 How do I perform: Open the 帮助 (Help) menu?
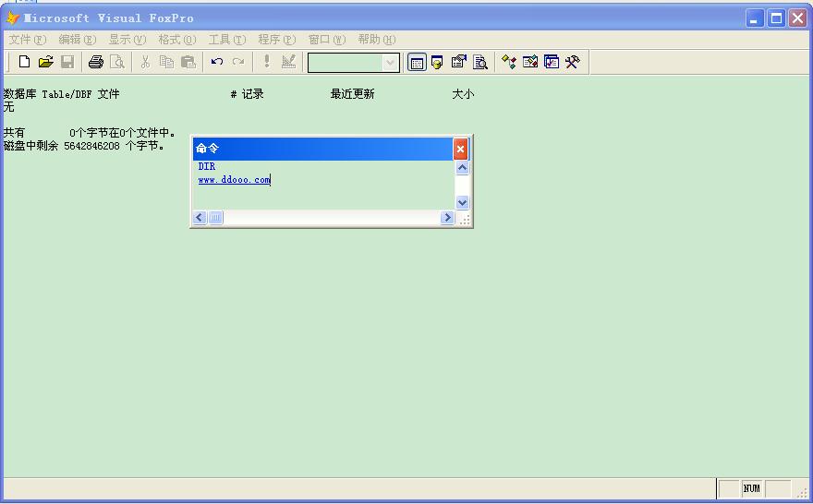(376, 40)
